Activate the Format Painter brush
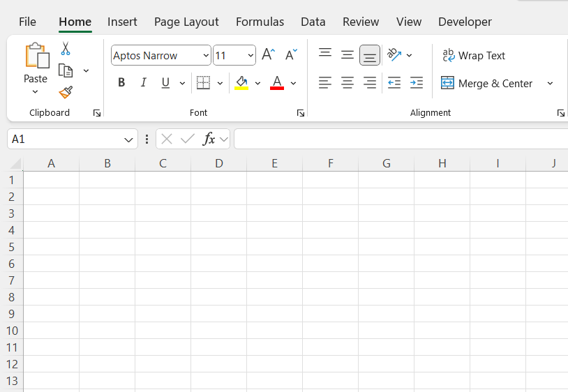The height and width of the screenshot is (392, 568). click(x=66, y=92)
